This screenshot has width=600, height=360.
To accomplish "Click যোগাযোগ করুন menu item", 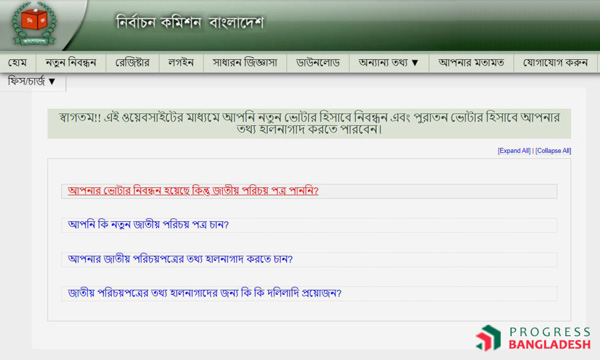I will point(555,62).
